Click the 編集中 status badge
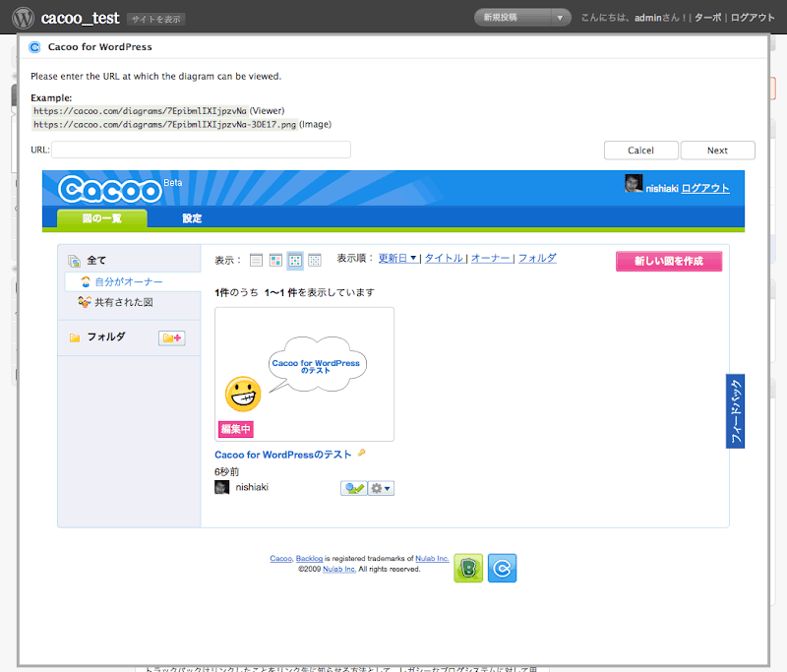The width and height of the screenshot is (787, 672). tap(236, 429)
